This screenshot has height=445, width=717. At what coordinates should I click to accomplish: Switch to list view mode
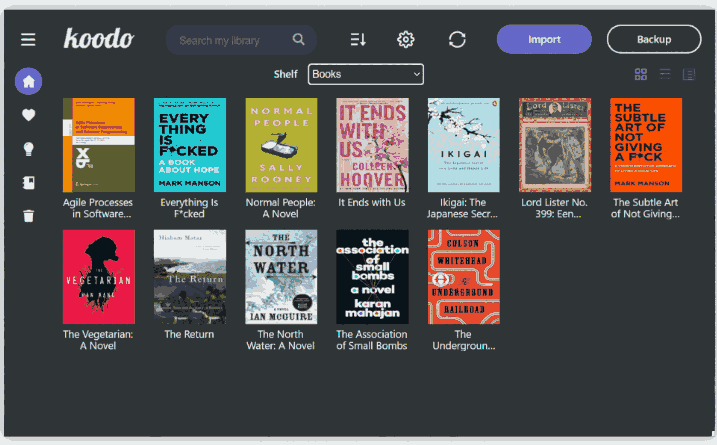point(665,74)
